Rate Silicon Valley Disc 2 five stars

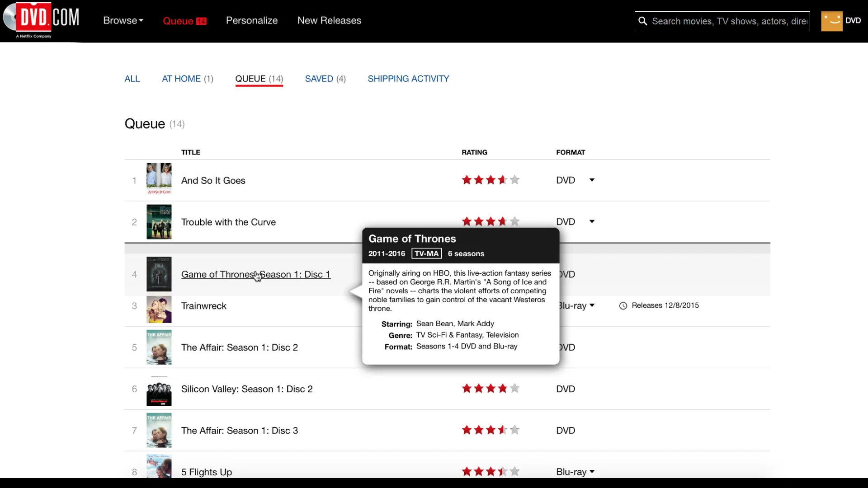(x=514, y=389)
